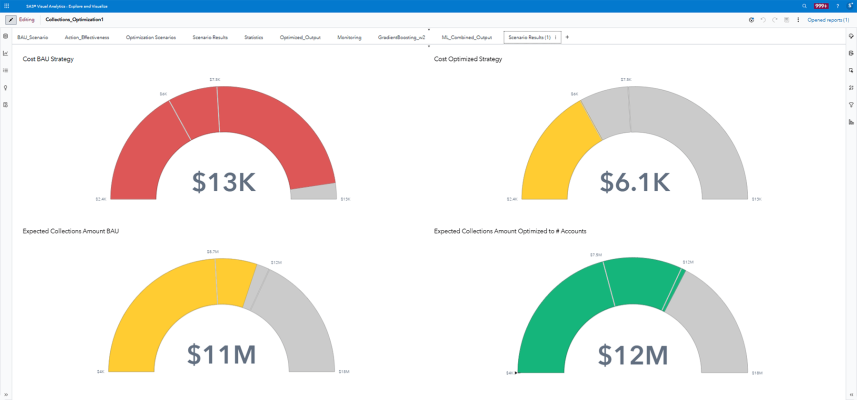Switch to the Optimized_Output page tab
The width and height of the screenshot is (857, 400).
click(x=300, y=37)
